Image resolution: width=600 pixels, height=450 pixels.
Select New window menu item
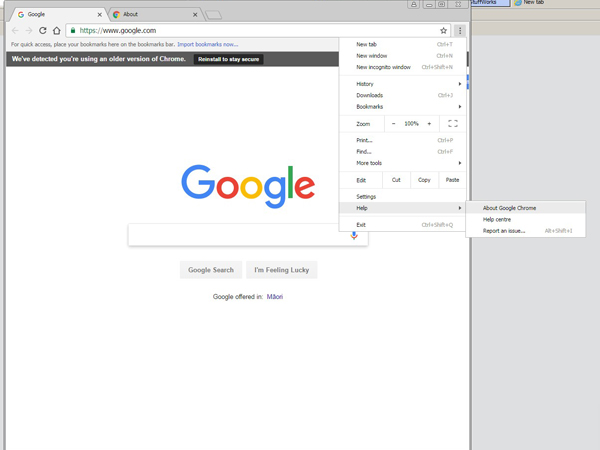402,56
